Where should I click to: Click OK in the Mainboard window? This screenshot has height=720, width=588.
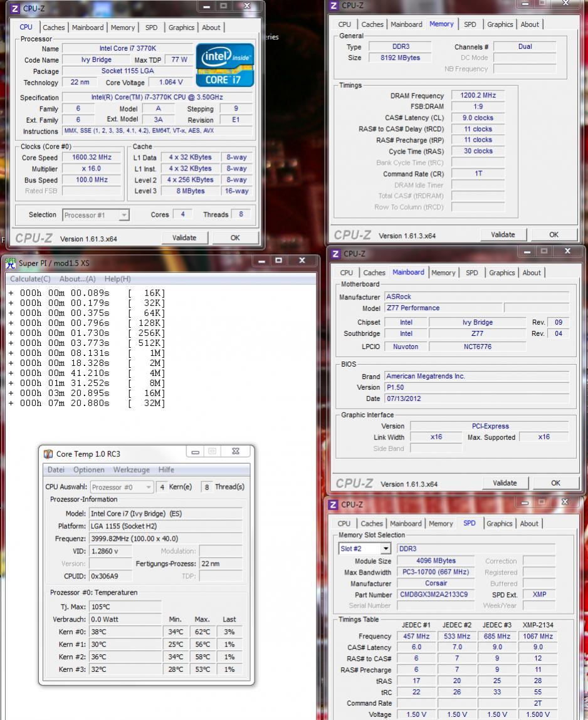coord(556,483)
